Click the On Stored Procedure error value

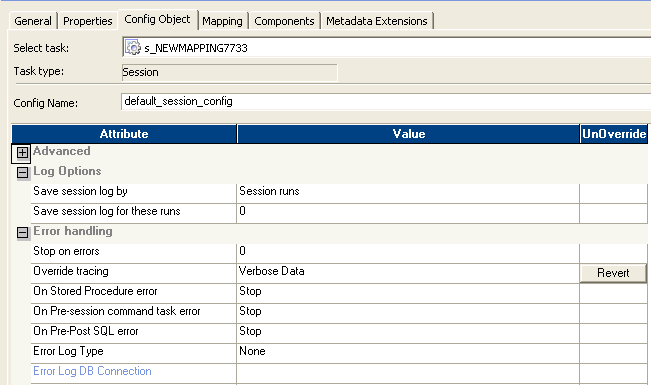coord(408,293)
